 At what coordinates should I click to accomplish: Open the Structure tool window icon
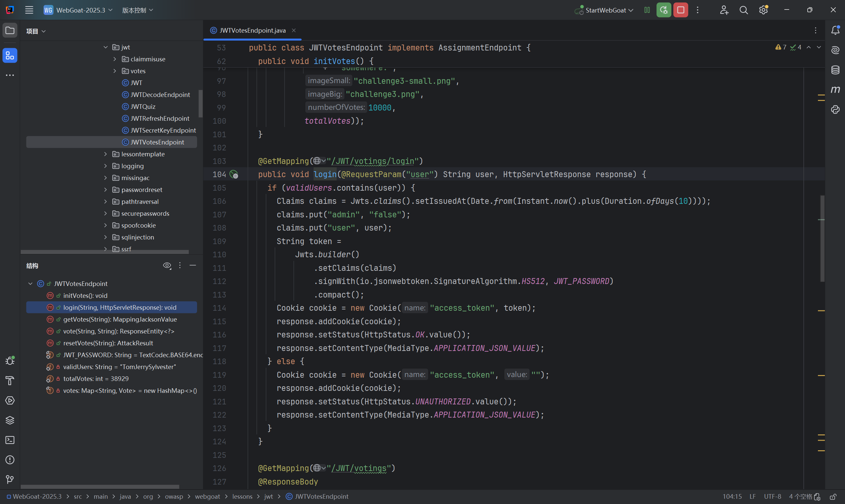[x=10, y=56]
